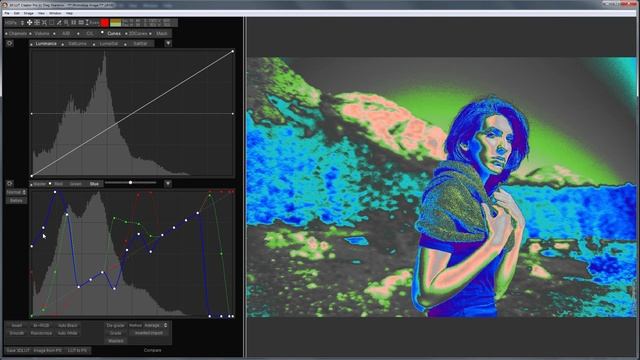Click the up-down arrows icon beside HSPe
This screenshot has height=360, width=640.
[x=22, y=23]
